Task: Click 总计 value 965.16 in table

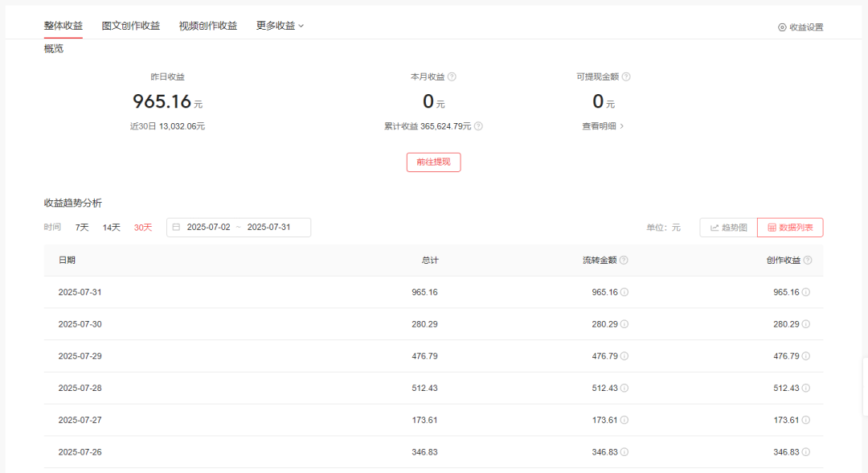Action: point(424,293)
